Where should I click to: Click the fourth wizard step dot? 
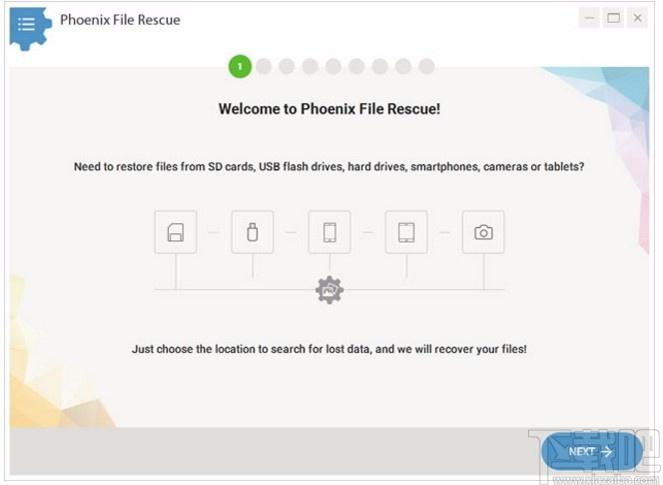pos(310,67)
